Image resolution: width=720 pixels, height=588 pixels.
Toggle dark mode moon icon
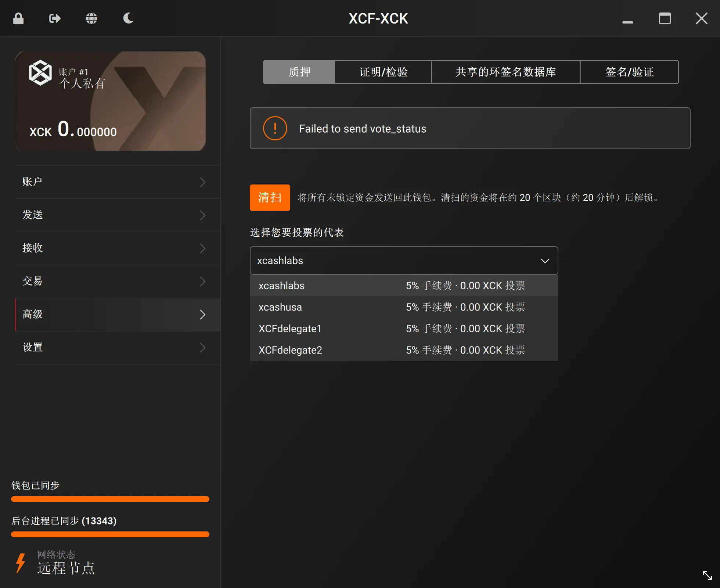tap(128, 18)
